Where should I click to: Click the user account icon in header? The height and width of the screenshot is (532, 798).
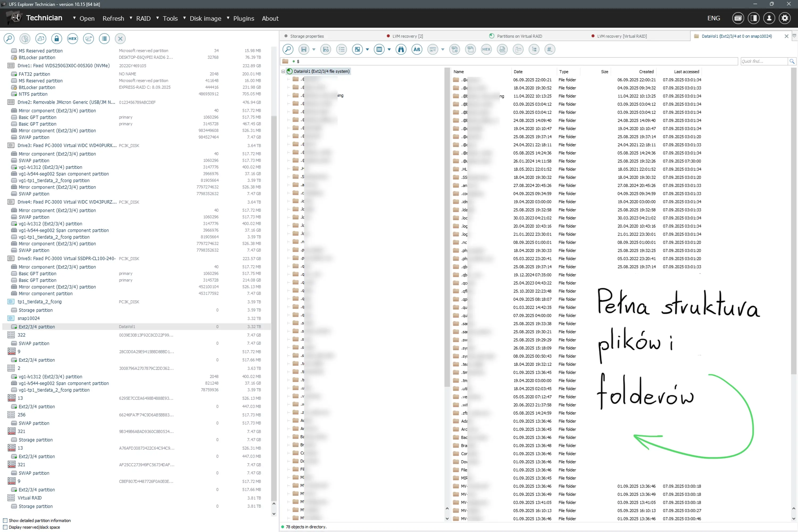[769, 18]
